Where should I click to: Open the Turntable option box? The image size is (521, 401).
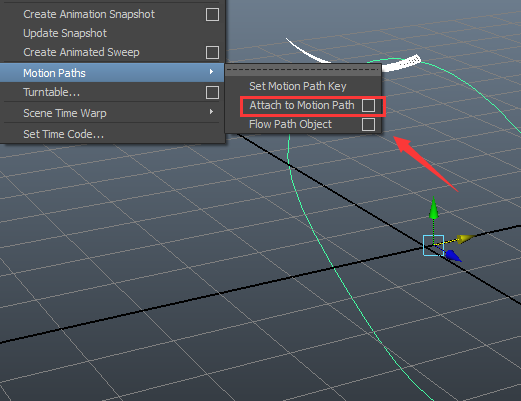[x=212, y=92]
